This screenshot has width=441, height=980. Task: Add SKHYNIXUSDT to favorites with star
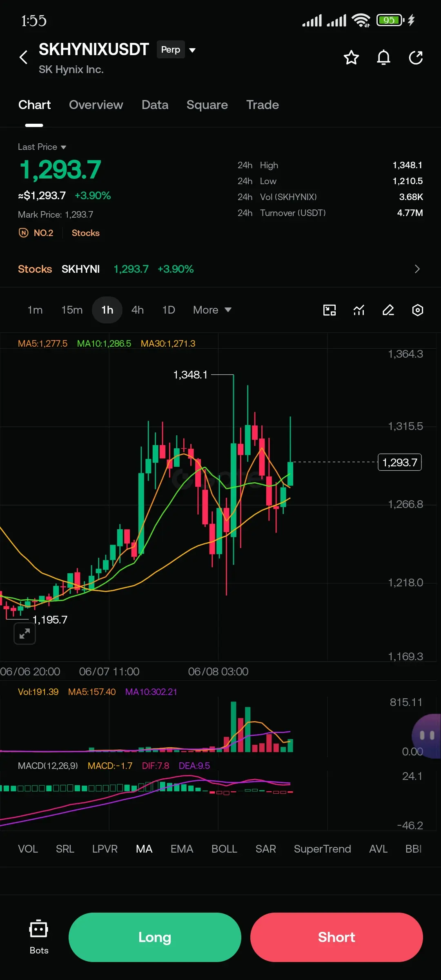(x=351, y=58)
